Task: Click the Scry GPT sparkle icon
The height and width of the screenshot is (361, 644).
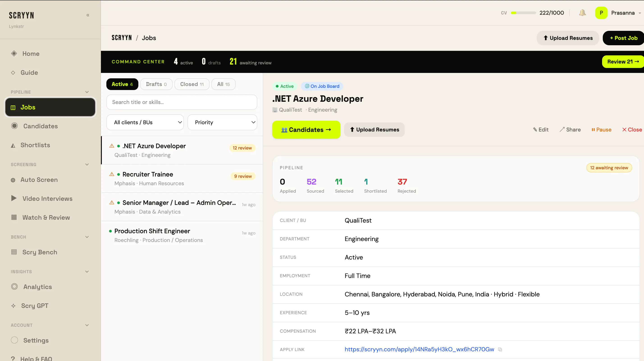Action: [x=13, y=306]
